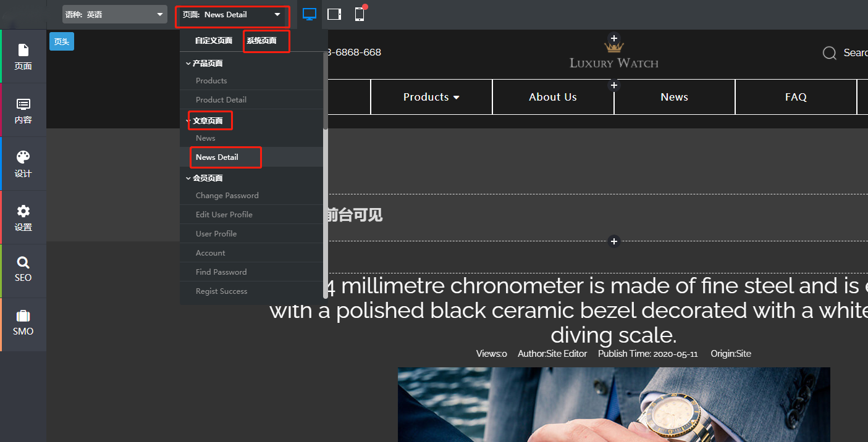Switch to tablet preview mode
The image size is (868, 442).
tap(334, 14)
